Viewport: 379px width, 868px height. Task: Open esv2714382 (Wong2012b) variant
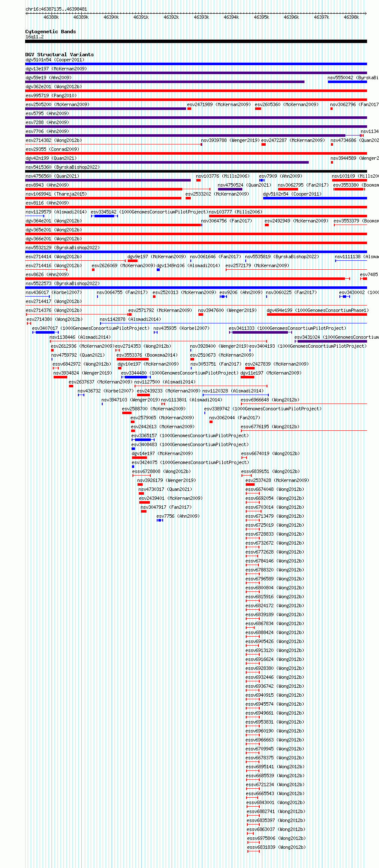click(54, 141)
